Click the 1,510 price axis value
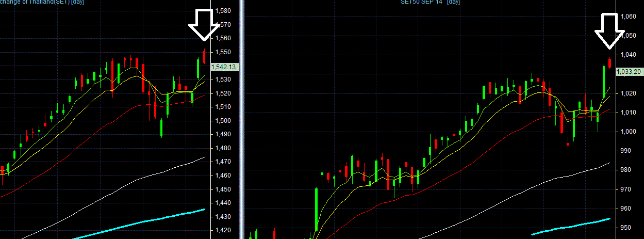This screenshot has width=644, height=239. pyautogui.click(x=223, y=107)
